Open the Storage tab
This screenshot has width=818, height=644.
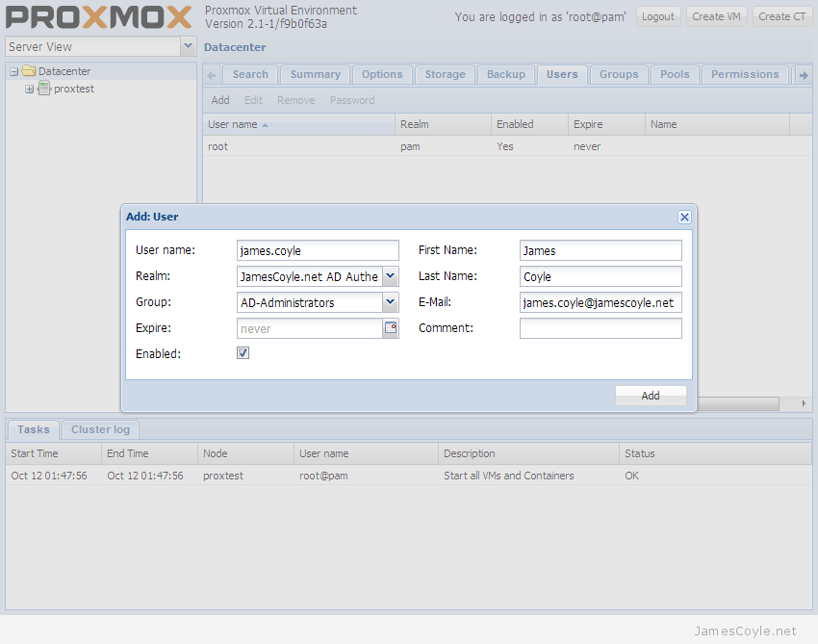(445, 75)
